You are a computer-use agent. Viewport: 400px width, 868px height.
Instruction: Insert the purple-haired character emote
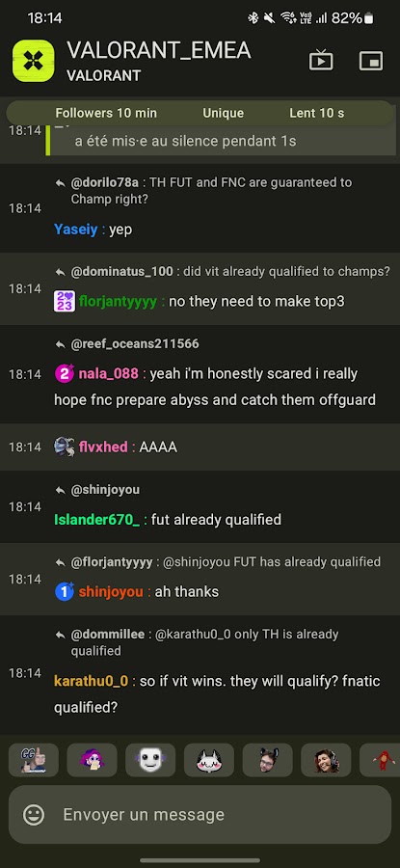tap(92, 760)
